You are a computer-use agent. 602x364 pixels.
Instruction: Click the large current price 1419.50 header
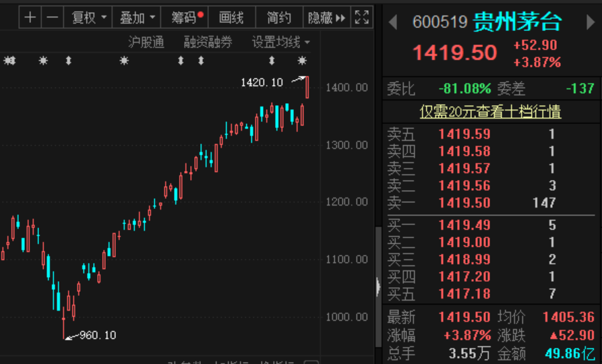455,53
